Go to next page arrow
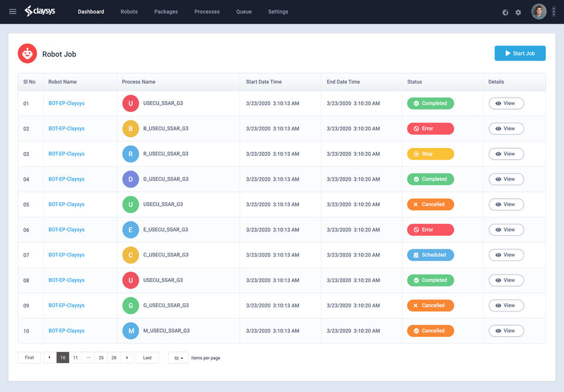Screen dimensions: 564x392 click(127, 357)
